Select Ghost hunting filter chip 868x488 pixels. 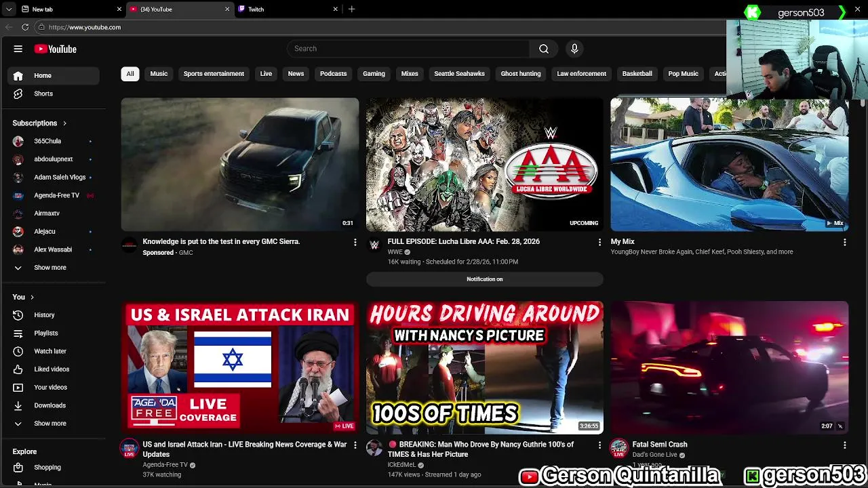pos(521,74)
